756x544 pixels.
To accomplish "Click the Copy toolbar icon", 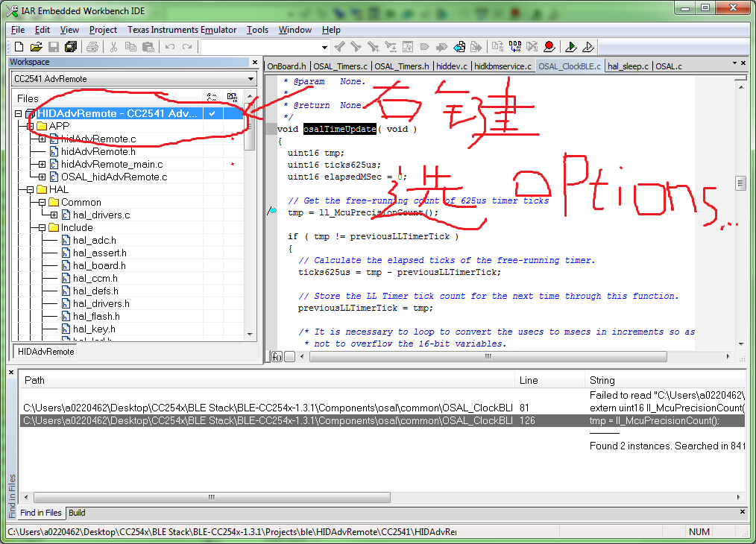I will [x=130, y=47].
